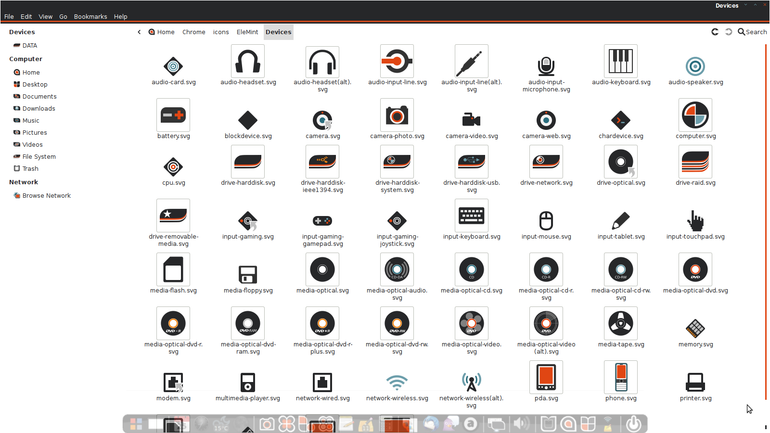The height and width of the screenshot is (433, 770).
Task: Select the input-touchpad.svg hand icon
Action: [695, 220]
